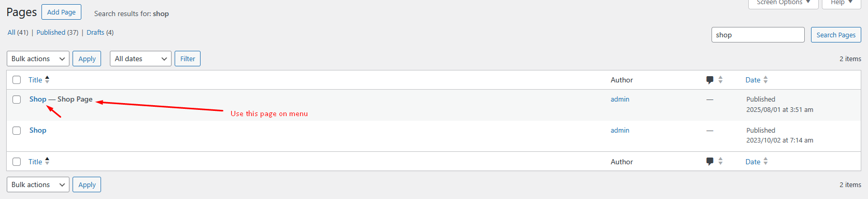Toggle select-all checkbox in table header

coord(17,80)
